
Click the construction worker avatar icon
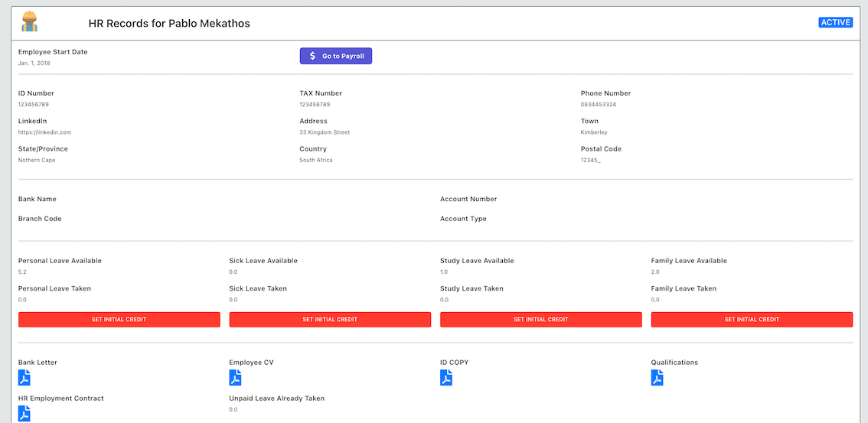pos(29,21)
